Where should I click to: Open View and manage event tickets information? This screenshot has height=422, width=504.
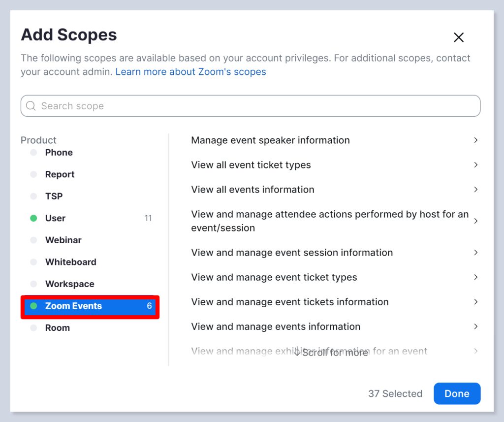[x=289, y=302]
